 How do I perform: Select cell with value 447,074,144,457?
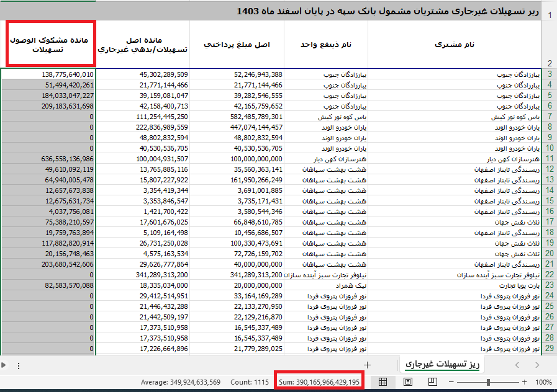(237, 127)
